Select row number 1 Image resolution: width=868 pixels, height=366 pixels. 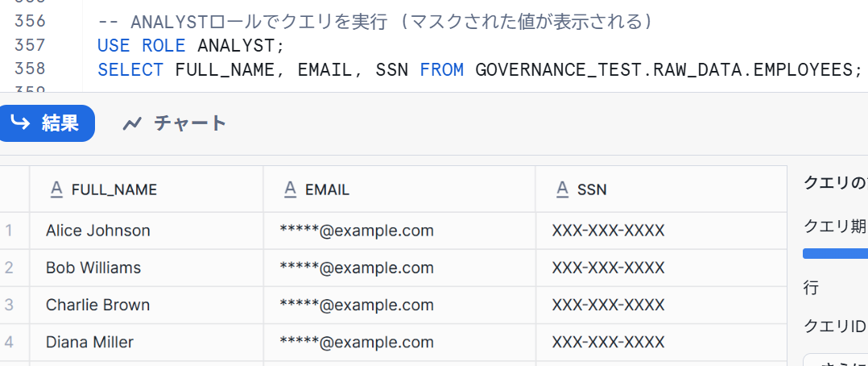(9, 231)
